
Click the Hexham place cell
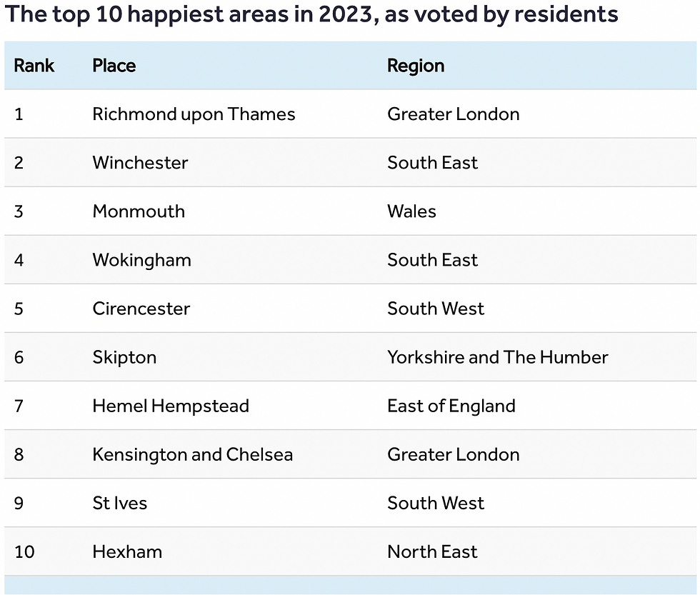coord(127,551)
